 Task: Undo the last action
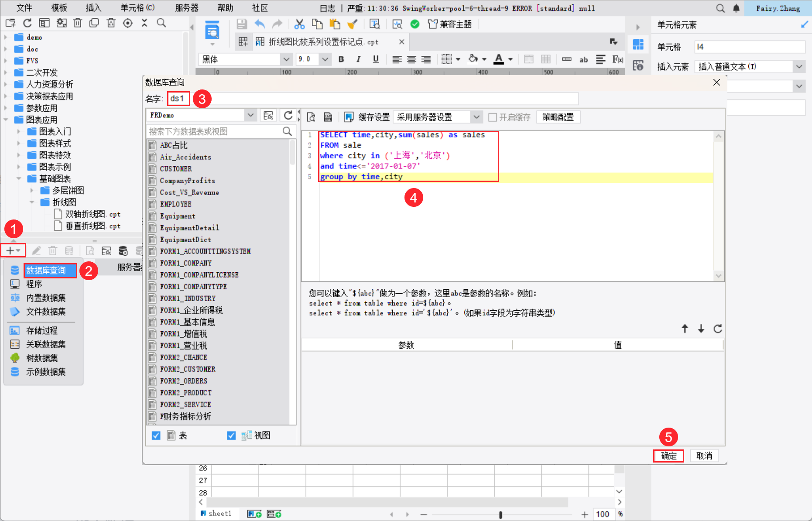coord(260,24)
